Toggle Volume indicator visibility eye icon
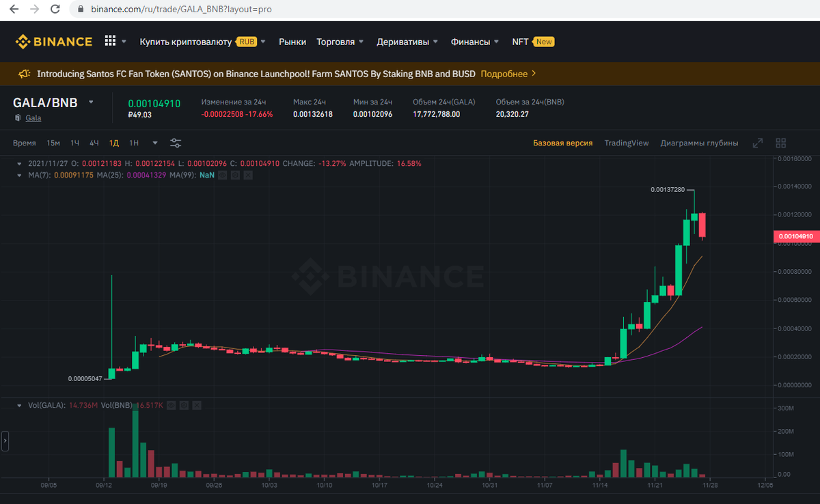Image resolution: width=820 pixels, height=504 pixels. click(x=171, y=405)
